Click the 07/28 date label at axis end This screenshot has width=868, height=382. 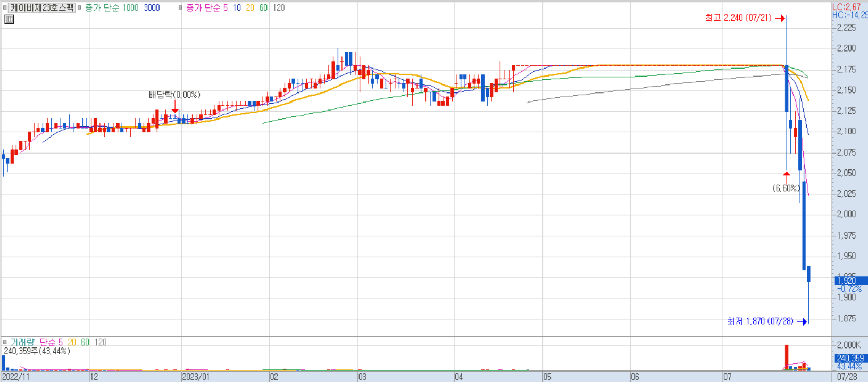tap(847, 377)
